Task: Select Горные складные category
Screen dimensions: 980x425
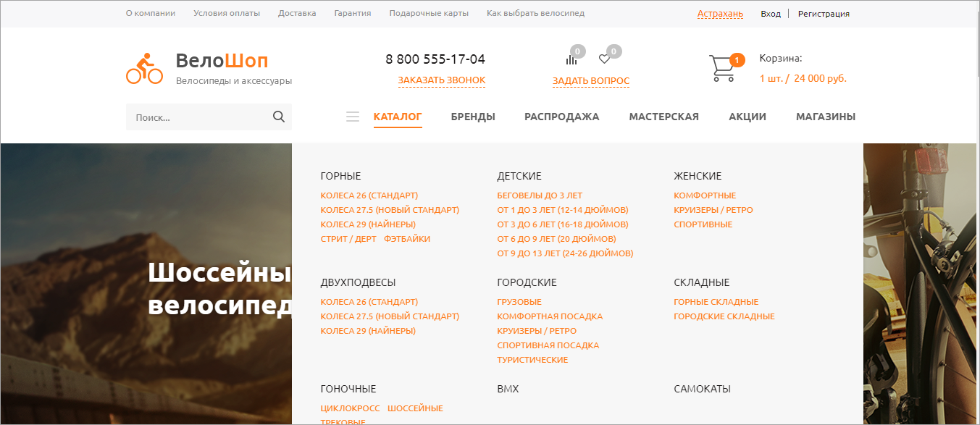Action: (716, 302)
